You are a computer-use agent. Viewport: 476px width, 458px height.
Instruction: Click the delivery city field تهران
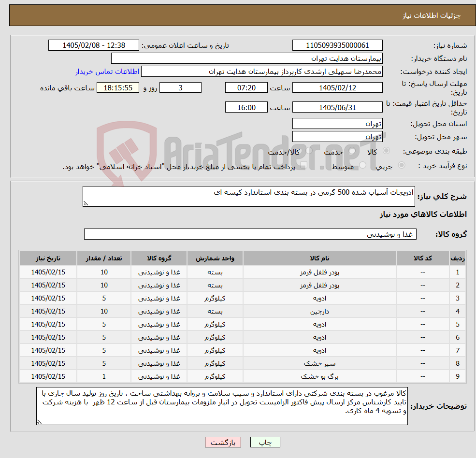[337, 137]
